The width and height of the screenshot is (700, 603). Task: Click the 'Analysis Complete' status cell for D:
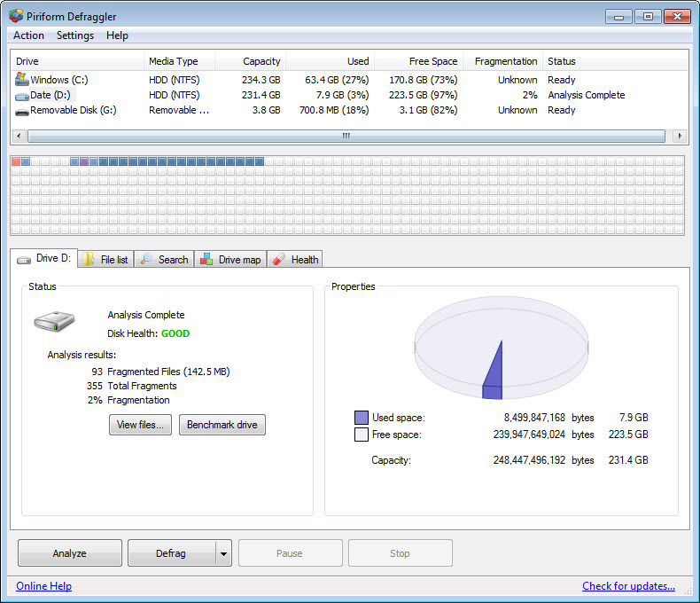pyautogui.click(x=587, y=95)
